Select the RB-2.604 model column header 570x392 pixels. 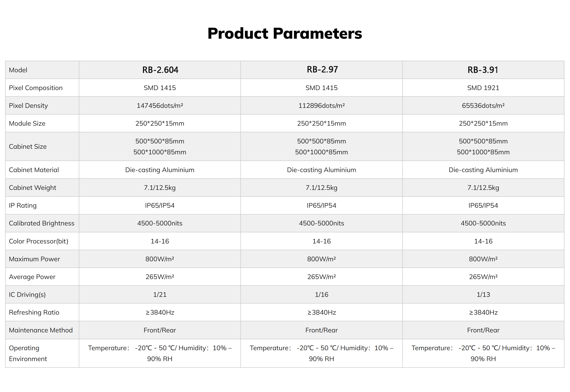tap(160, 70)
